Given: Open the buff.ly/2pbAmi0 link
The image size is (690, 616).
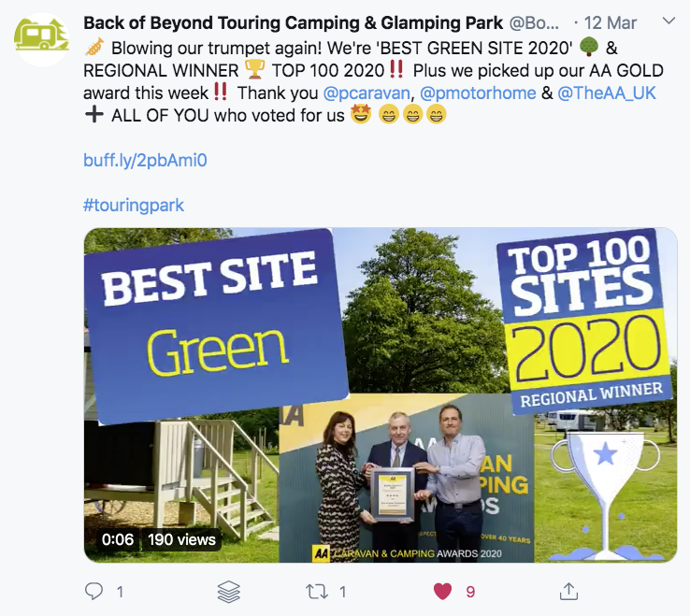Looking at the screenshot, I should click(x=145, y=160).
